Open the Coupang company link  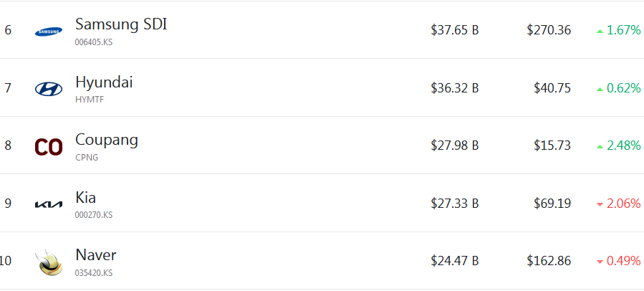(107, 140)
